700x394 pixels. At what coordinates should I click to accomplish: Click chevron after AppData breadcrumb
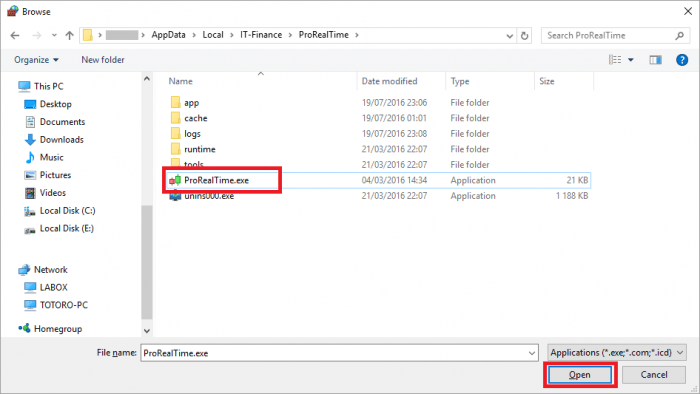(194, 35)
